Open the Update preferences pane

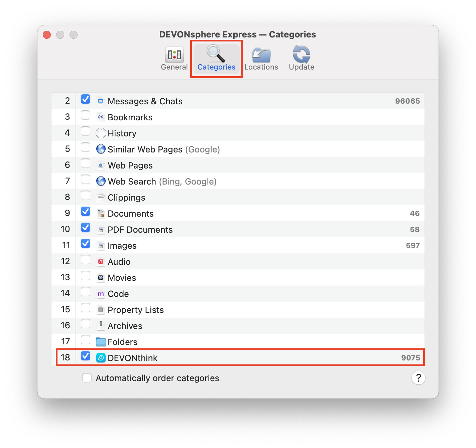(301, 59)
